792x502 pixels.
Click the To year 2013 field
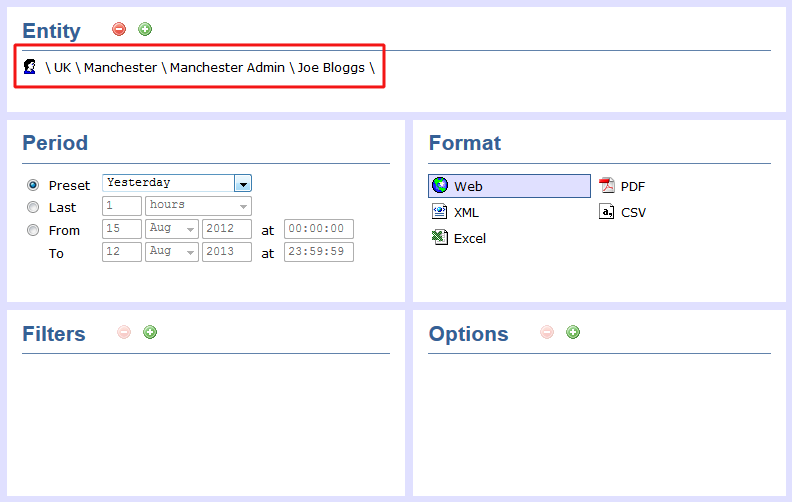coord(226,252)
